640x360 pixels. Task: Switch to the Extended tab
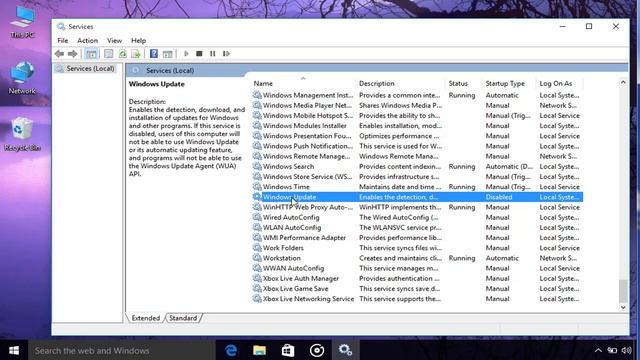145,318
